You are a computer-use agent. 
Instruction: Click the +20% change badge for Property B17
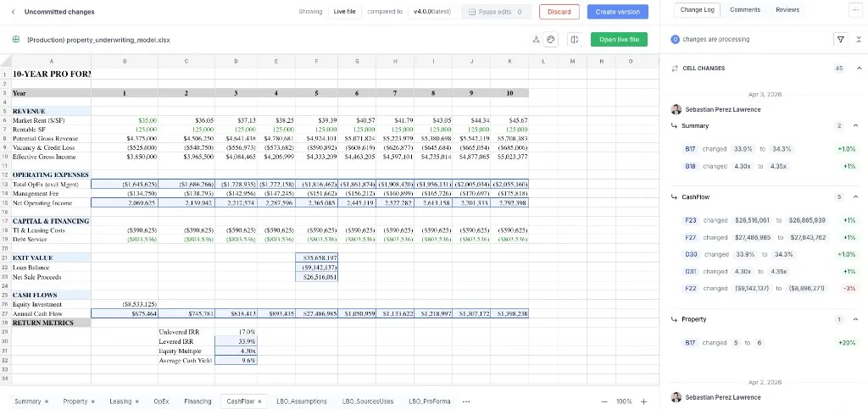[847, 343]
